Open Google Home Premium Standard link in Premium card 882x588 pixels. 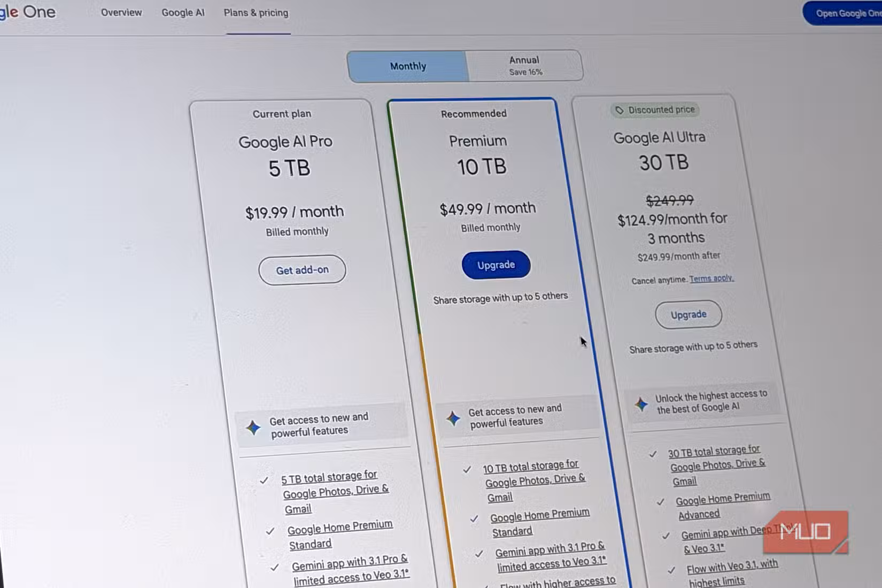(x=540, y=522)
